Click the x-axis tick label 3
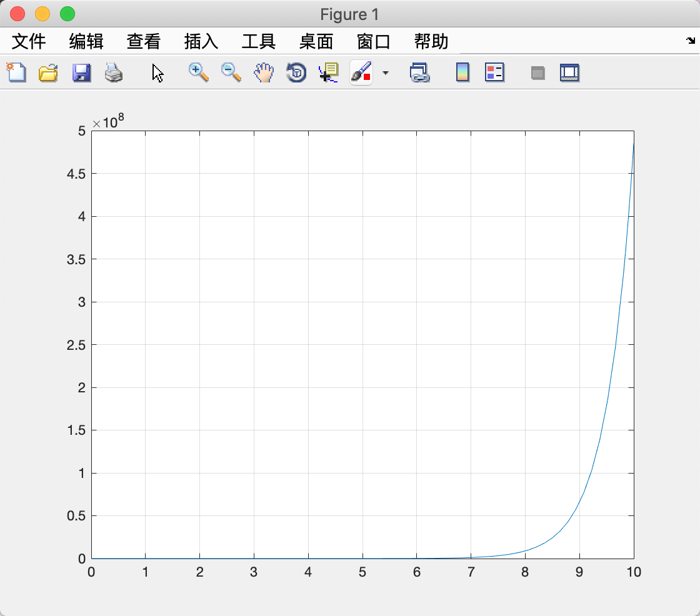700x616 pixels. coord(254,572)
